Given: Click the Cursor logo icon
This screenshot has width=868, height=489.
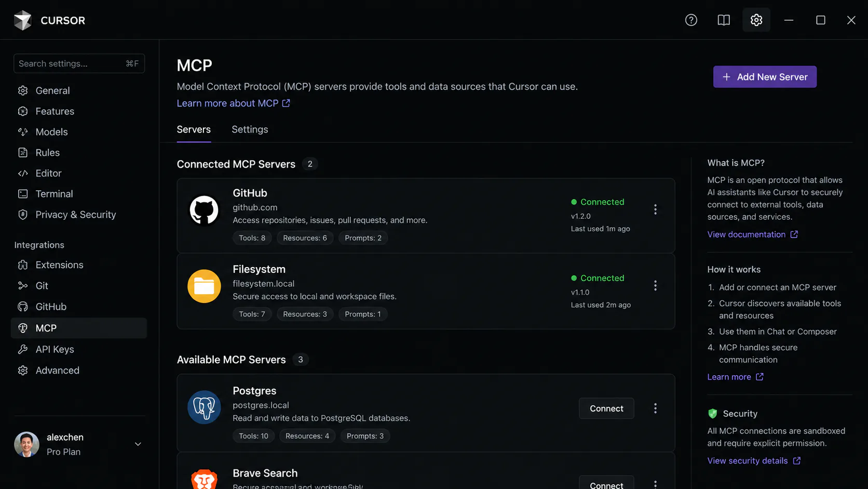Looking at the screenshot, I should pyautogui.click(x=22, y=20).
